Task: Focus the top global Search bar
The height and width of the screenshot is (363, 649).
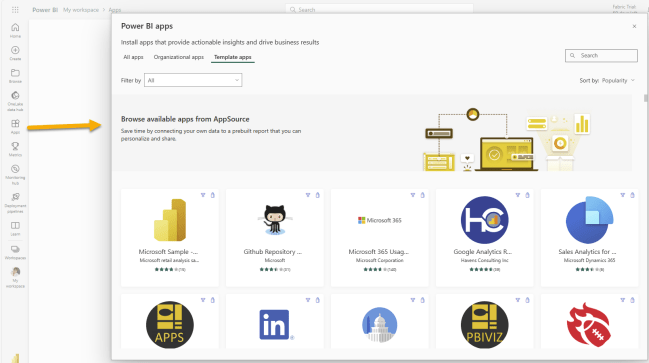Action: click(379, 9)
